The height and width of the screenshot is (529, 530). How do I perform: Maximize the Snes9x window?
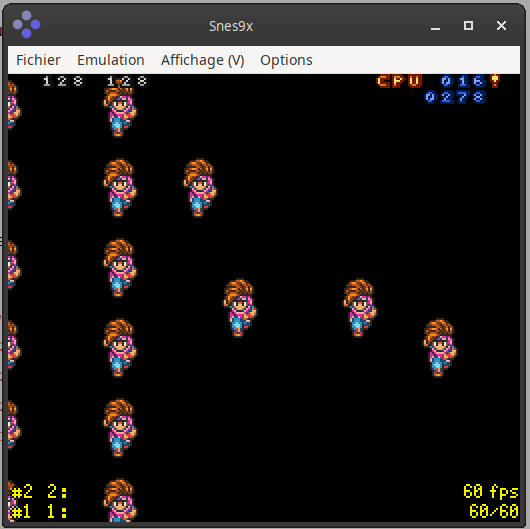[468, 25]
